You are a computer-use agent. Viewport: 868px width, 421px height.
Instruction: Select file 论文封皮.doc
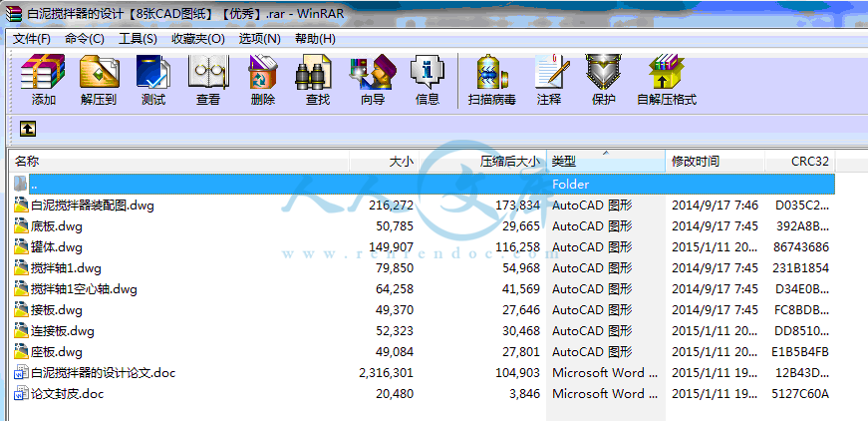coord(67,394)
